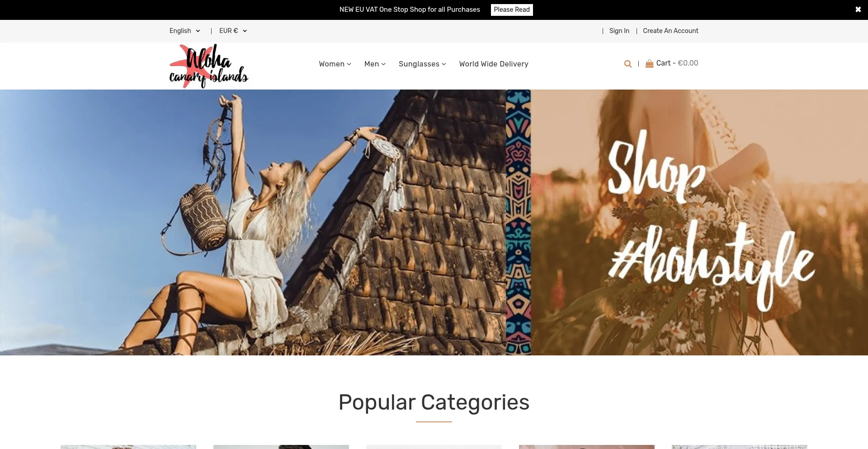Open the last Popular Categories thumbnail
The width and height of the screenshot is (868, 449).
tap(740, 447)
